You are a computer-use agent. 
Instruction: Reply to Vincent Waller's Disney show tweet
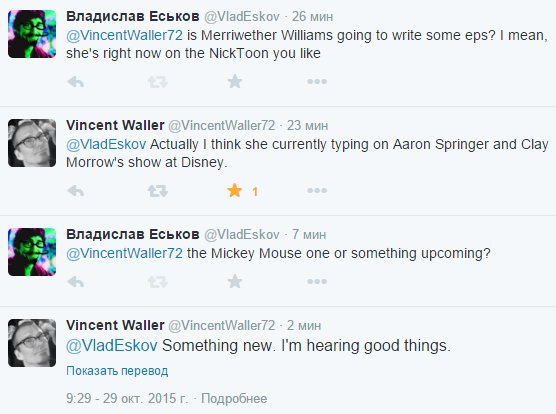pyautogui.click(x=76, y=191)
